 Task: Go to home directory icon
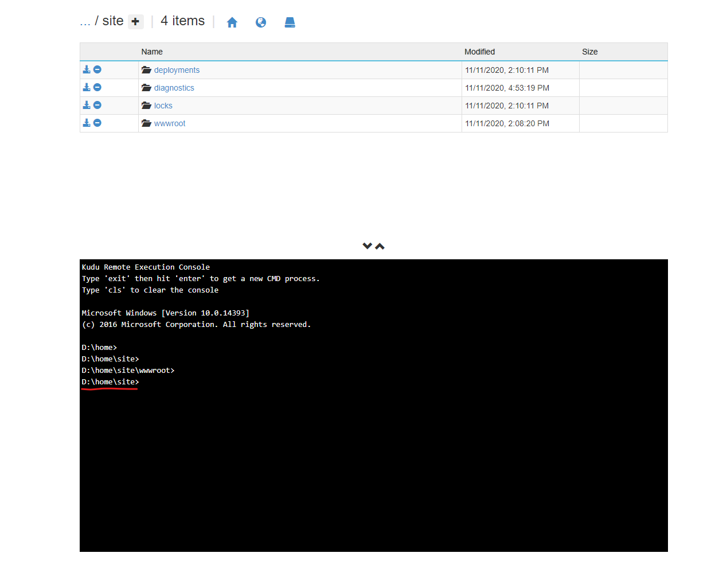tap(232, 22)
